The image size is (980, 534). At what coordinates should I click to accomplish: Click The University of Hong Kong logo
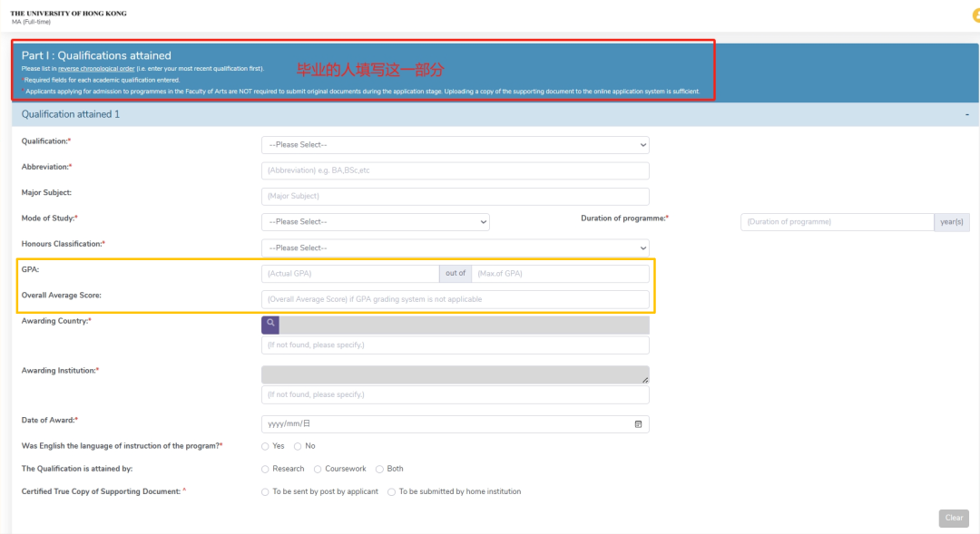(x=69, y=14)
